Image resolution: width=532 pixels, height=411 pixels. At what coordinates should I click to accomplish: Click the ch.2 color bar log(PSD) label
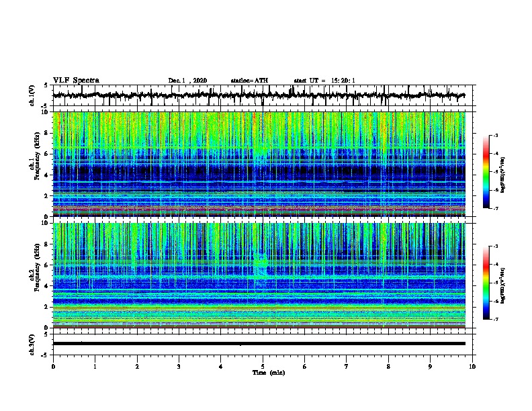502,286
